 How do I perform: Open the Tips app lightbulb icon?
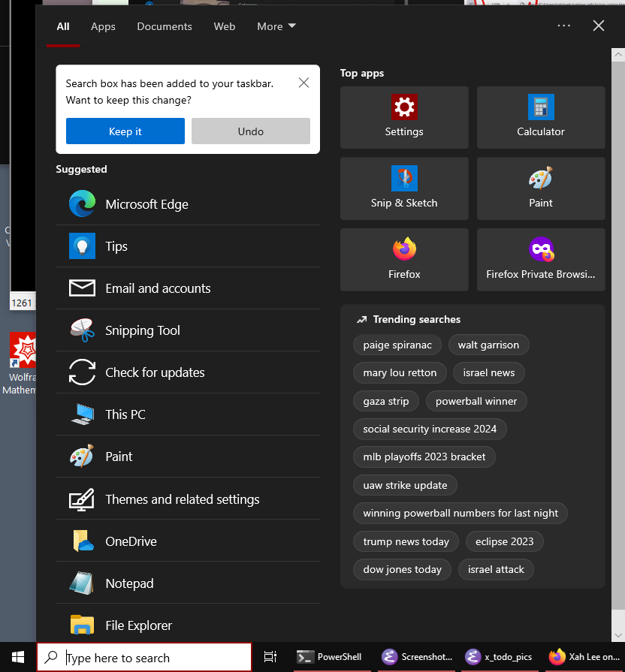tap(82, 246)
